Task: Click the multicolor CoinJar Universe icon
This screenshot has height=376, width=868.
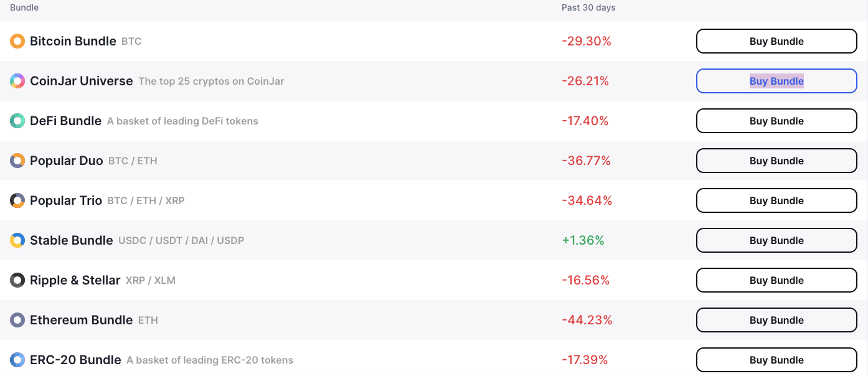Action: (17, 81)
